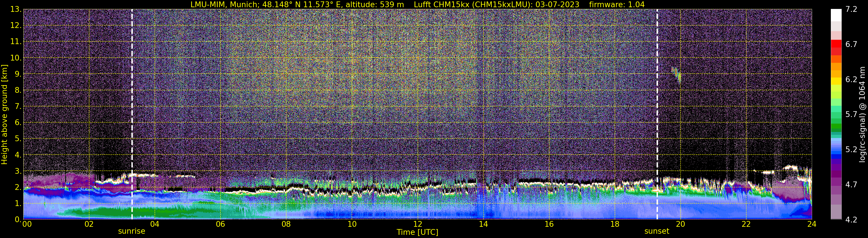
Task: Click the white dashed sunrise marker line
Action: click(132, 114)
